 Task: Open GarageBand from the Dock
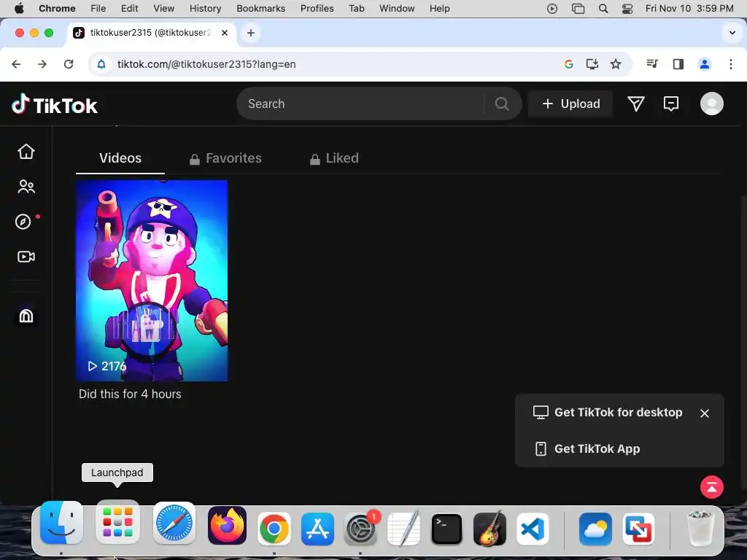(489, 529)
